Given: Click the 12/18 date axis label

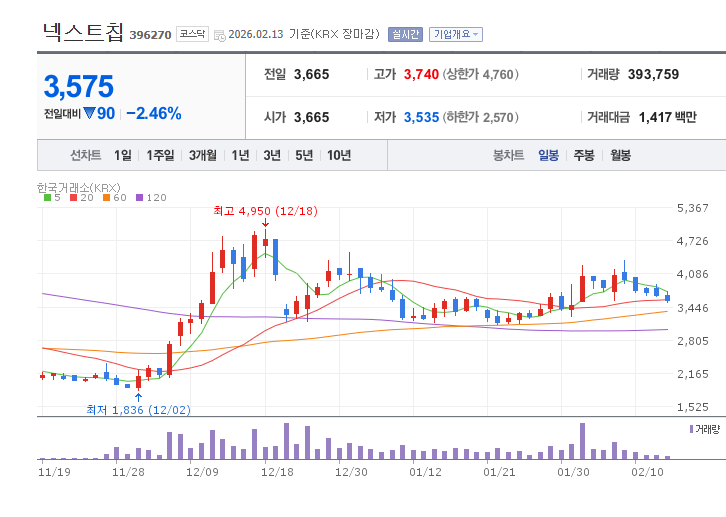Looking at the screenshot, I should pyautogui.click(x=277, y=472).
